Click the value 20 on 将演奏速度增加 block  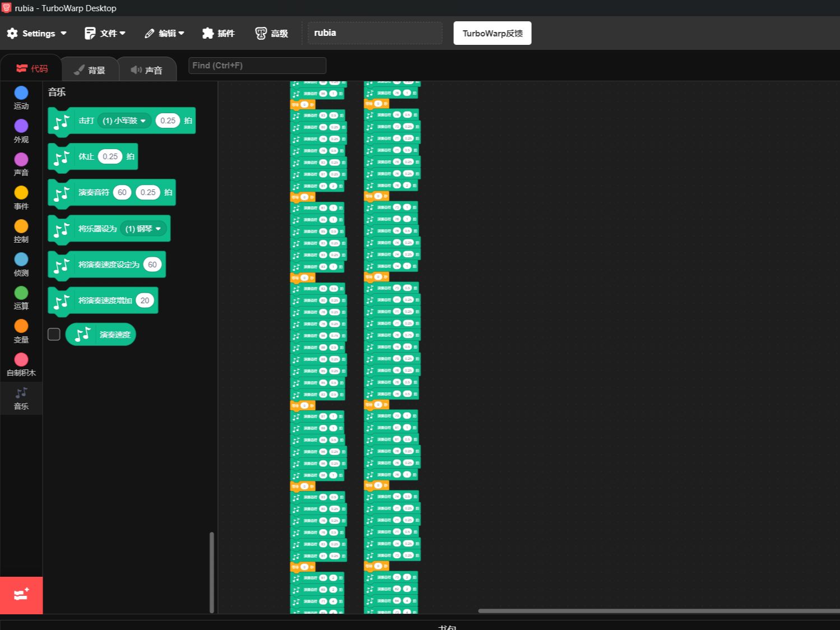(145, 300)
